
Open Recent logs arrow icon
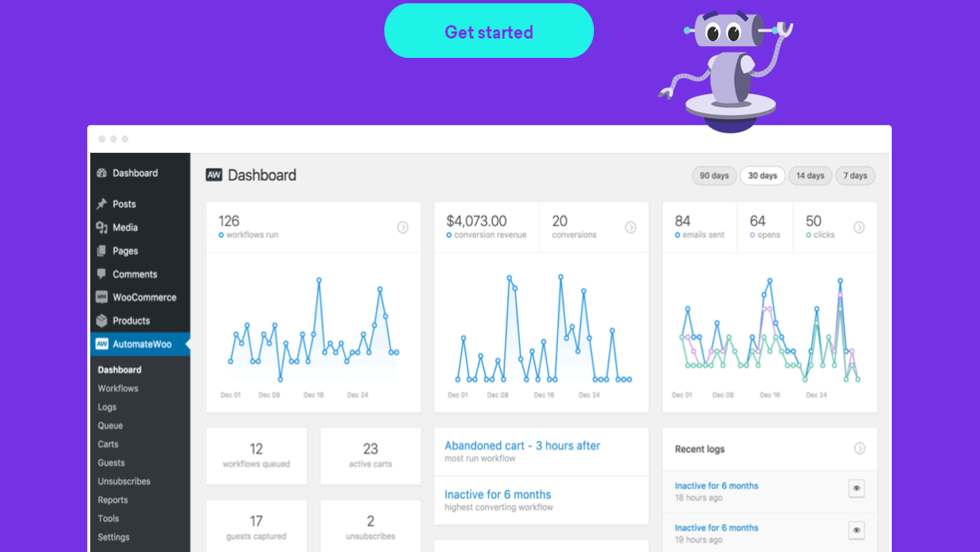(x=860, y=449)
